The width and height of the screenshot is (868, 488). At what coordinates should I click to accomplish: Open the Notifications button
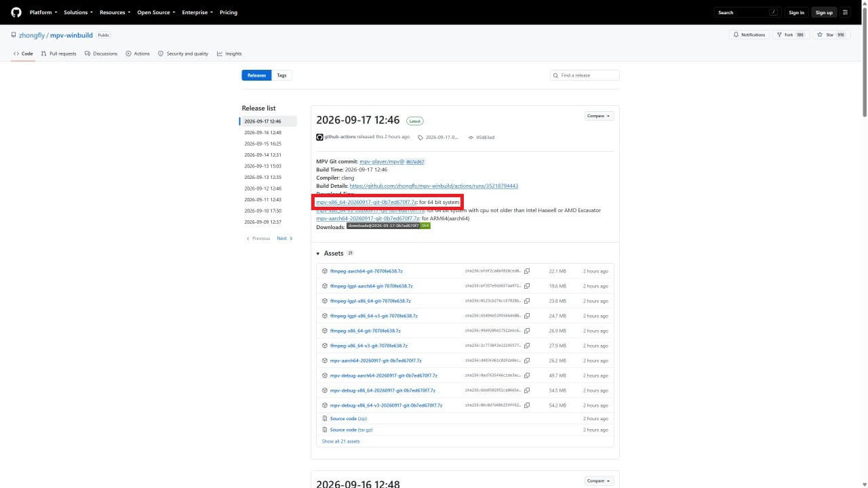point(749,35)
